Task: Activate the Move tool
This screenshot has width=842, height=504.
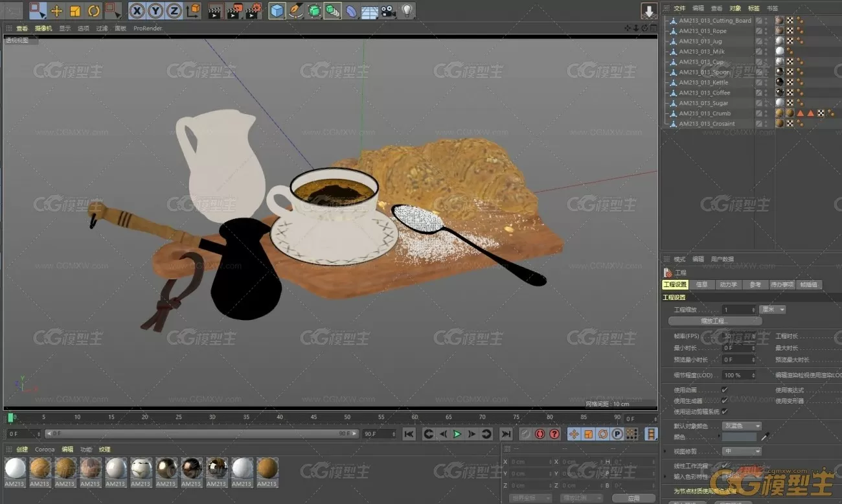Action: coord(56,10)
